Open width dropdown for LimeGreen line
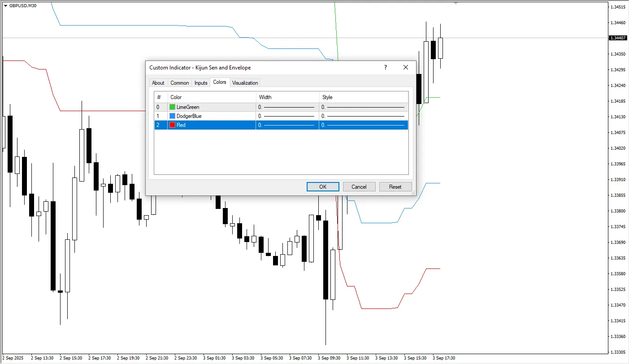The width and height of the screenshot is (629, 364). coord(287,107)
